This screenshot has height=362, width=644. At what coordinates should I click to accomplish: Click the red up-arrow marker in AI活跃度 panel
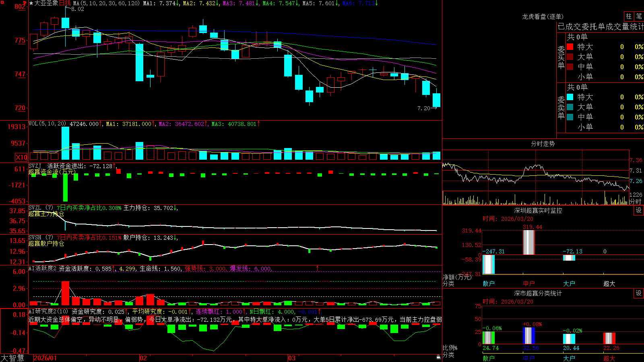[x=318, y=268]
